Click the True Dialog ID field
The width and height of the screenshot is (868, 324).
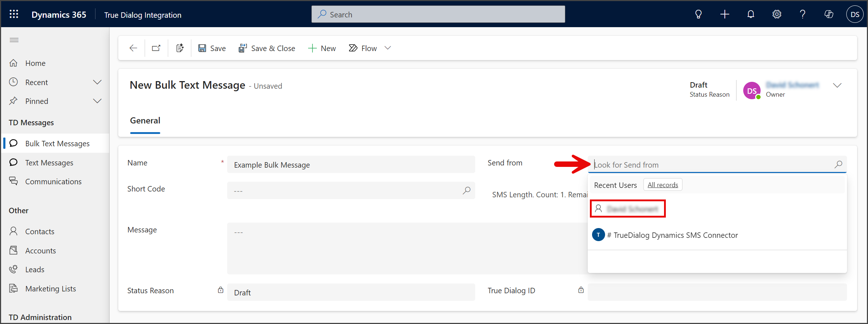tap(717, 292)
